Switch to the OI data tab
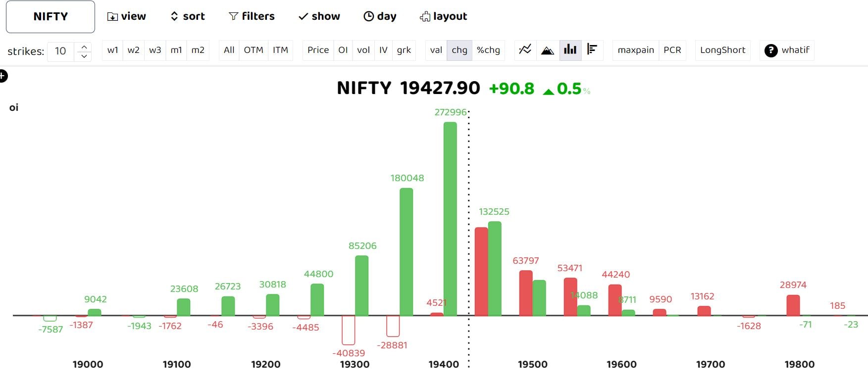Image resolution: width=868 pixels, height=383 pixels. point(343,50)
